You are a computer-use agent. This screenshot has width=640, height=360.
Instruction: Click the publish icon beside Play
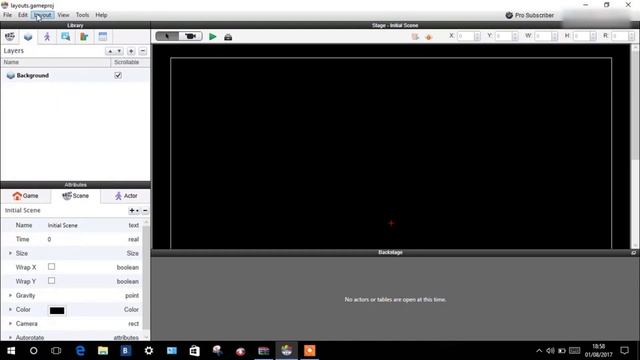coord(228,37)
